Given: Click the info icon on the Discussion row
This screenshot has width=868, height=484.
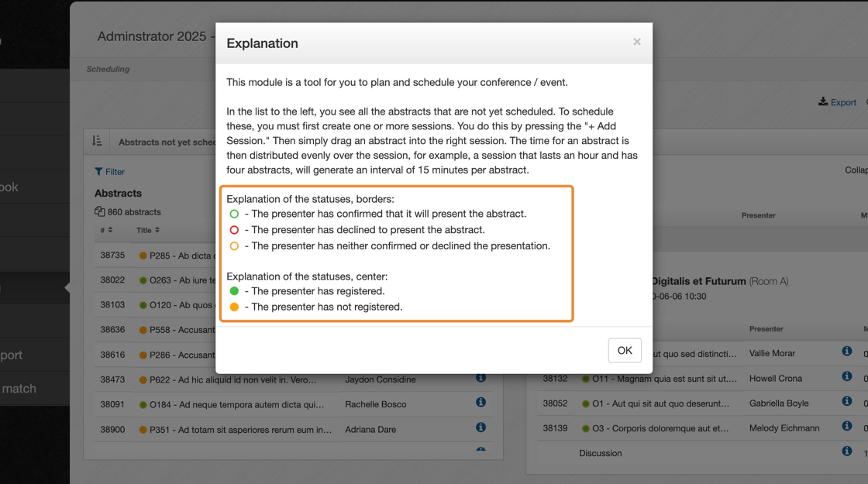Looking at the screenshot, I should [847, 451].
